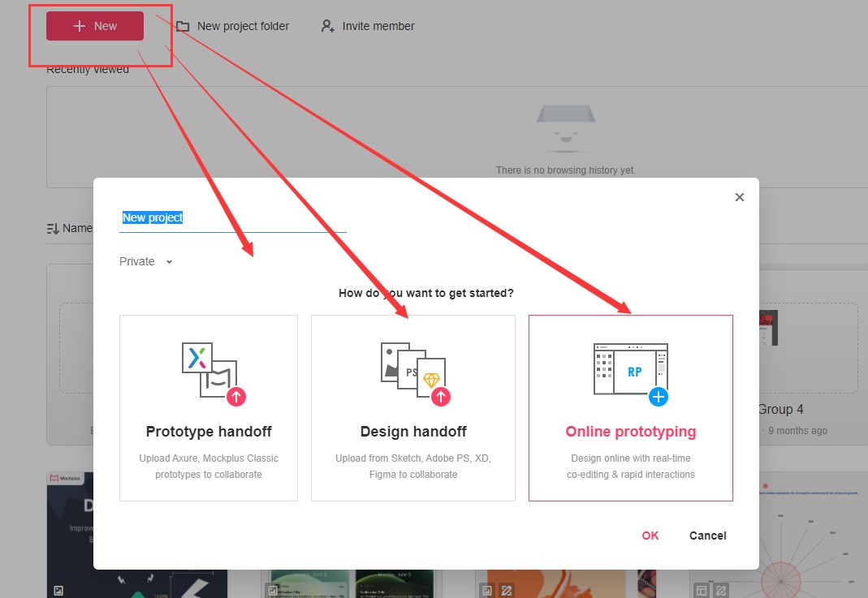Click the Cancel button
The width and height of the screenshot is (868, 598).
click(707, 536)
